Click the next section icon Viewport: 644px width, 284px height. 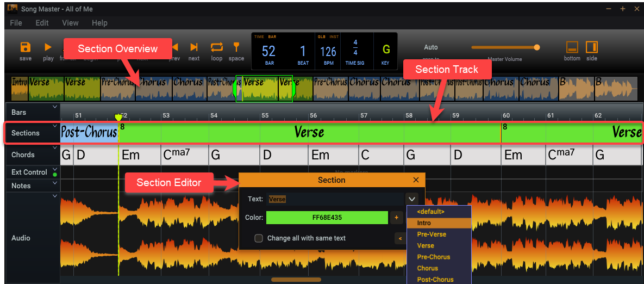point(194,48)
